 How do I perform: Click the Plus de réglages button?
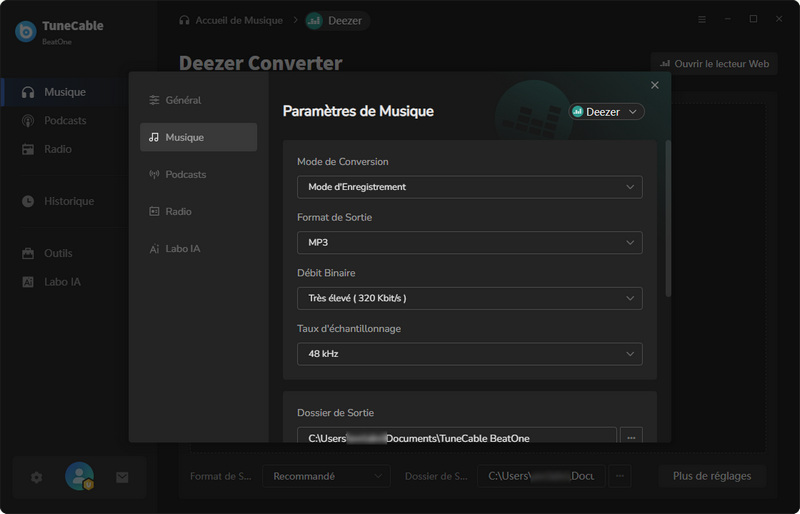point(712,476)
